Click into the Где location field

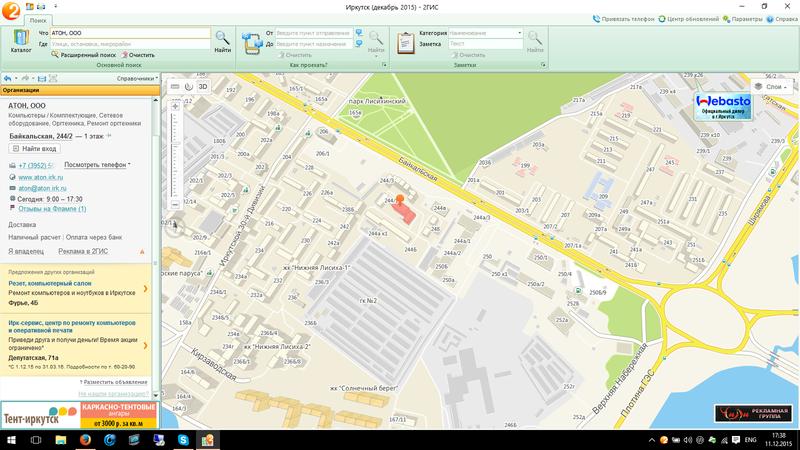130,44
